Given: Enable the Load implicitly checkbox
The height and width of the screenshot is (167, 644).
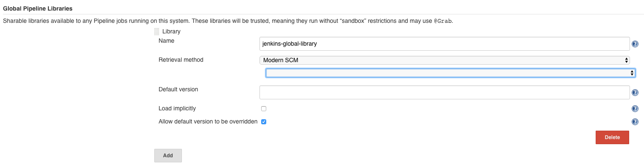Looking at the screenshot, I should 264,109.
